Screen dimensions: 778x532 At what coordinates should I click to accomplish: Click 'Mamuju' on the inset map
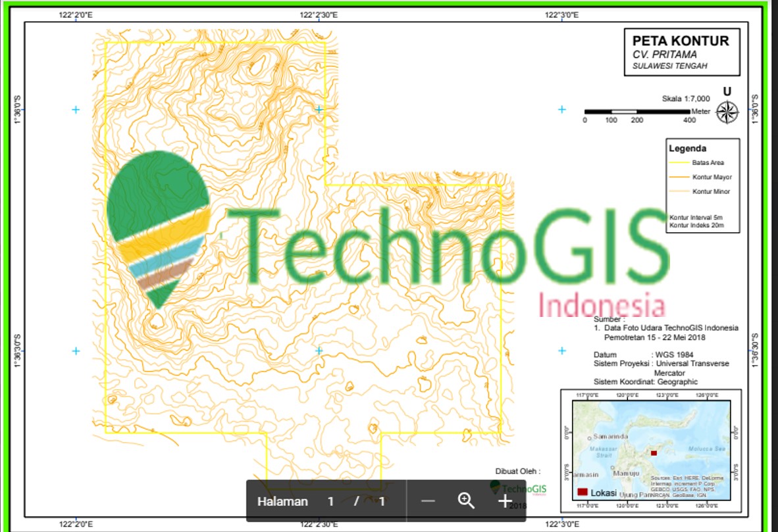pos(626,473)
